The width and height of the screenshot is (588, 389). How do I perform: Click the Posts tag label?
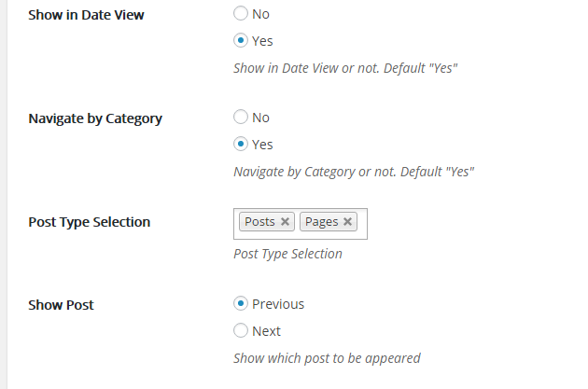point(259,222)
